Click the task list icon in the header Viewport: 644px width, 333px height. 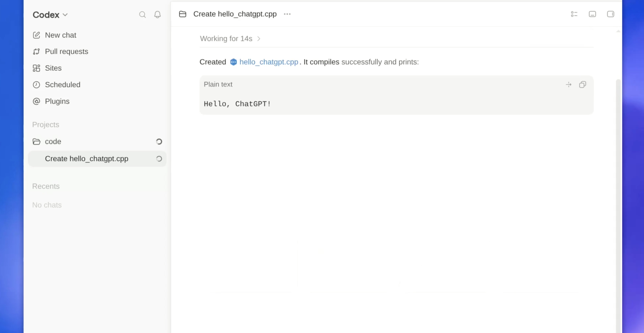(x=574, y=14)
